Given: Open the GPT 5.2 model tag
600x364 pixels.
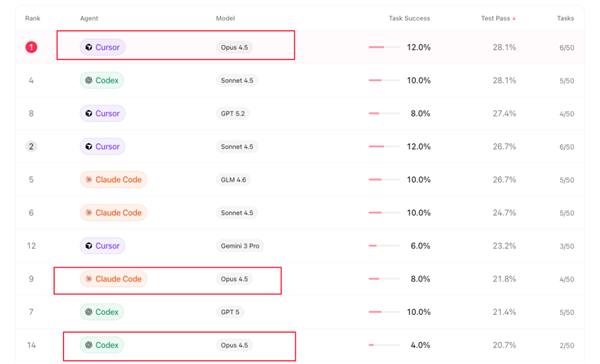Looking at the screenshot, I should [x=233, y=114].
